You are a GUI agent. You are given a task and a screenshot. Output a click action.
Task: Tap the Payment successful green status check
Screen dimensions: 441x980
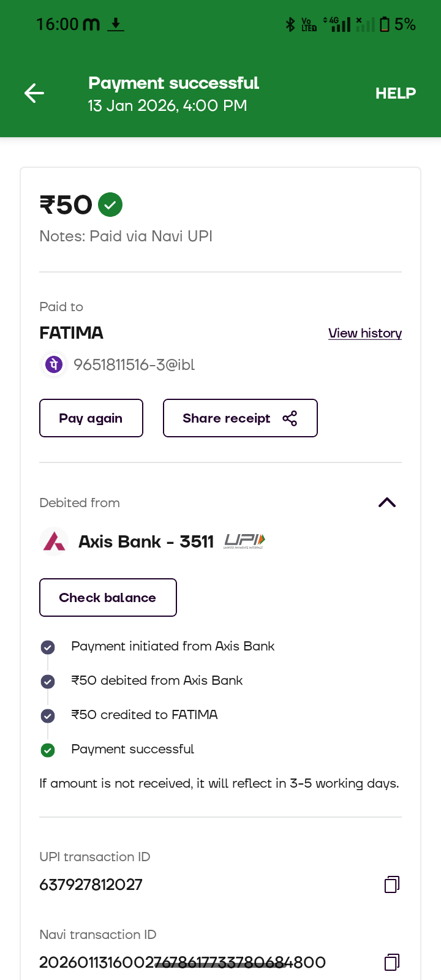[48, 750]
